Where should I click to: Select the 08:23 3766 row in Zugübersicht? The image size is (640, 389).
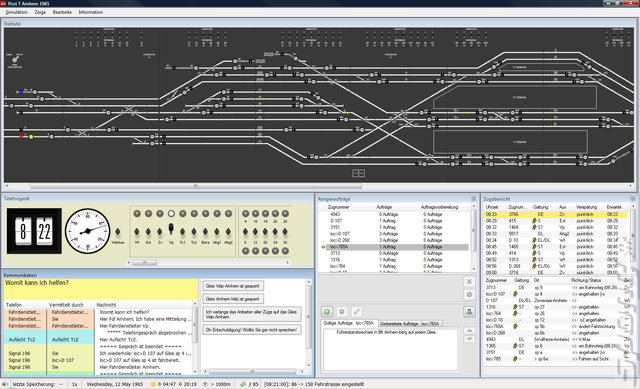(x=556, y=214)
